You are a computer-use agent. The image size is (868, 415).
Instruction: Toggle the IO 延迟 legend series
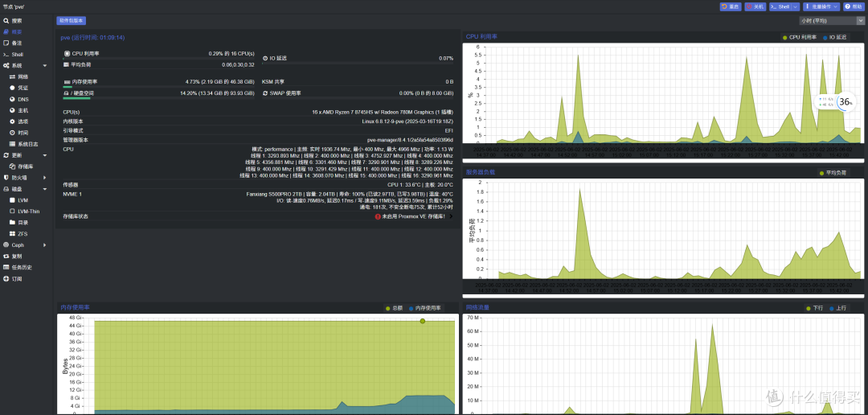835,37
